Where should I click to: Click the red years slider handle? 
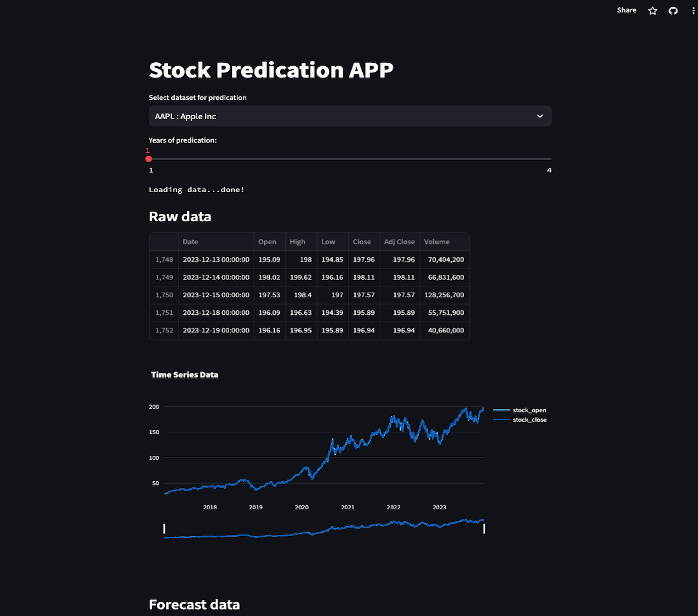149,159
